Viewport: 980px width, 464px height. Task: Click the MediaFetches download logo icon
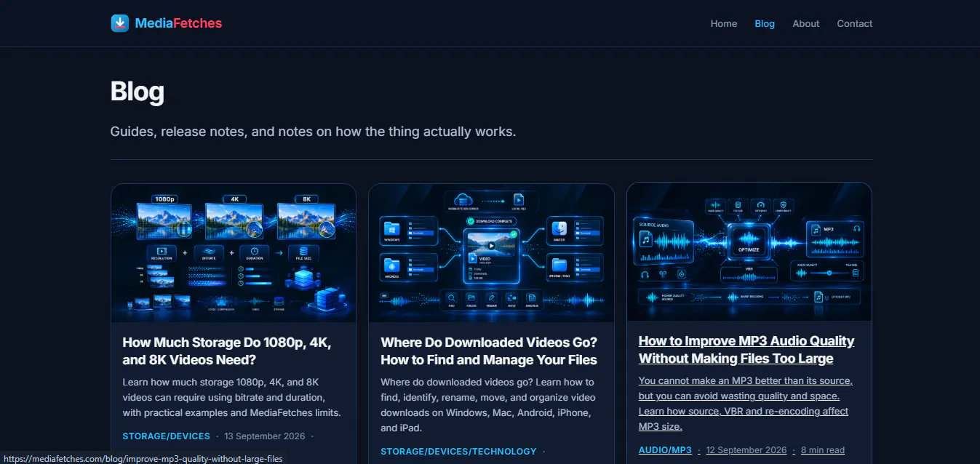click(119, 23)
